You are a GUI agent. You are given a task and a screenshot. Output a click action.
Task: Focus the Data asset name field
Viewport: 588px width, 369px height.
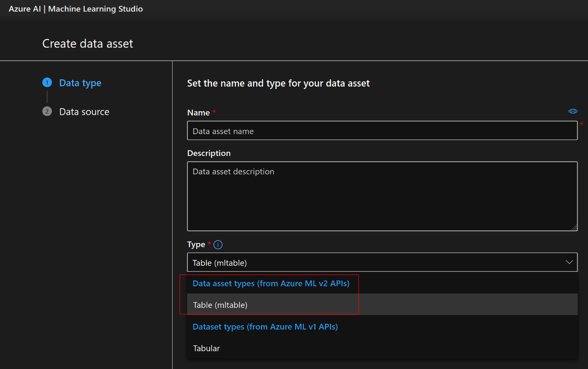(x=382, y=130)
